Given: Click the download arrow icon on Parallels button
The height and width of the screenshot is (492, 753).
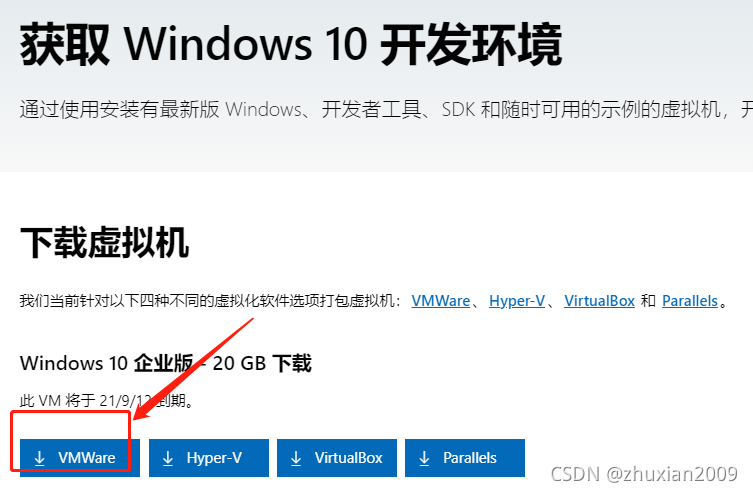Looking at the screenshot, I should [x=424, y=458].
